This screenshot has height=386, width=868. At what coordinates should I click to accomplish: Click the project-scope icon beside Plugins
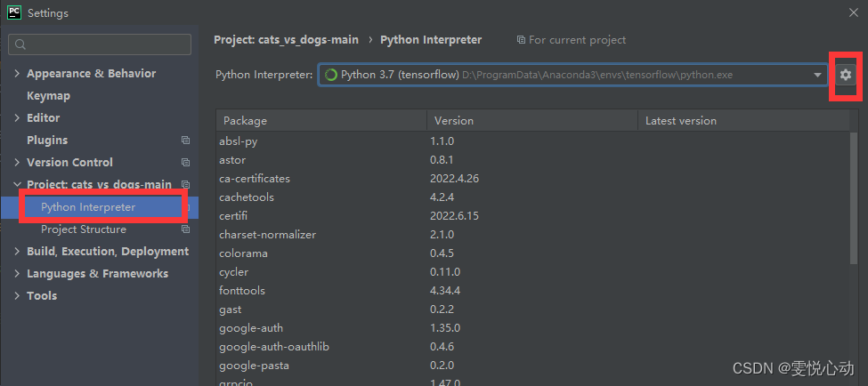coord(185,141)
